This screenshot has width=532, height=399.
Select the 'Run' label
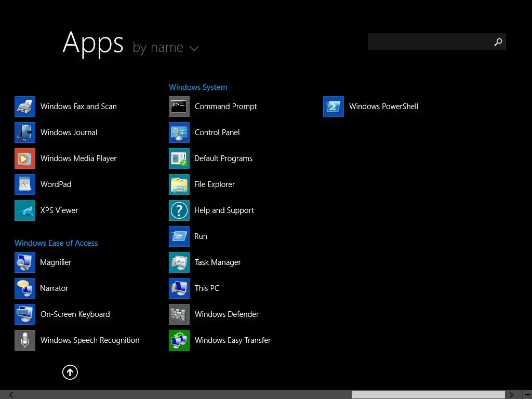point(201,236)
